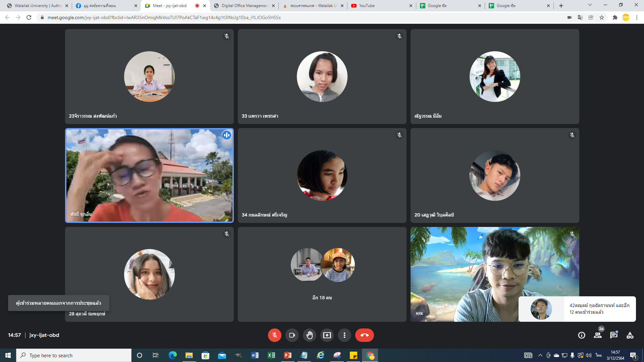Click the share page icon
Image resolution: width=644 pixels, height=362 pixels.
coord(591,17)
